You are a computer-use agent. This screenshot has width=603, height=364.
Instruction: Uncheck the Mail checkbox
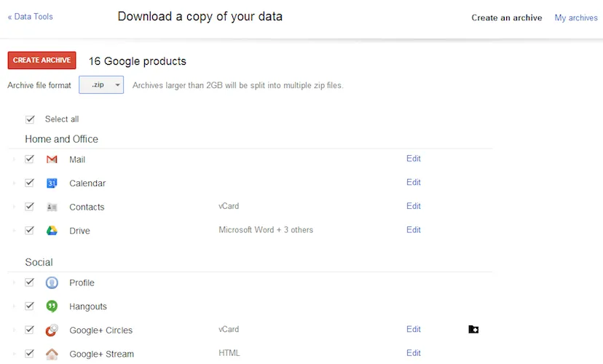tap(30, 159)
